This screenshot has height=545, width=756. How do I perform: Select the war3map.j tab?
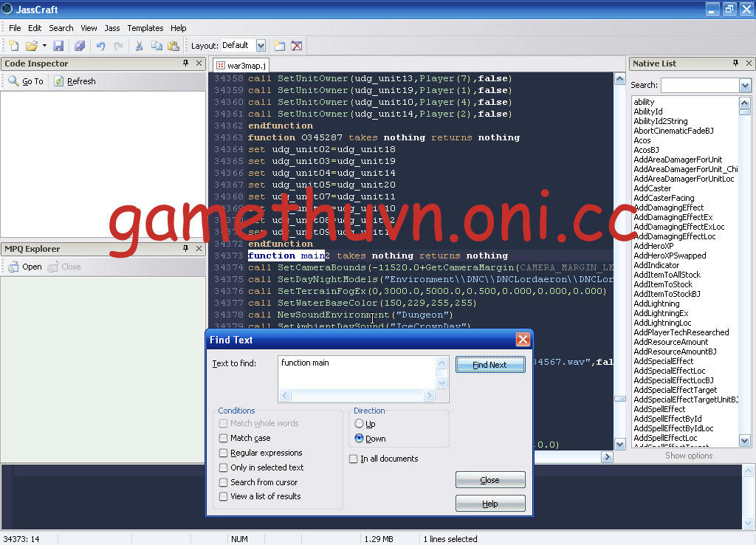coord(241,65)
